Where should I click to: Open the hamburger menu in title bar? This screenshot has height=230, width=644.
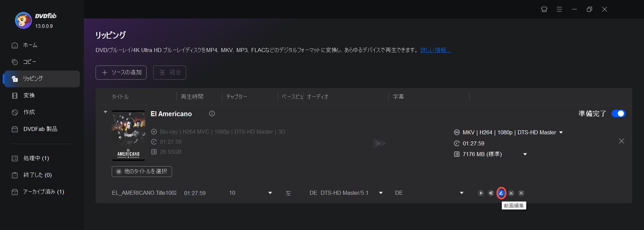pos(559,9)
